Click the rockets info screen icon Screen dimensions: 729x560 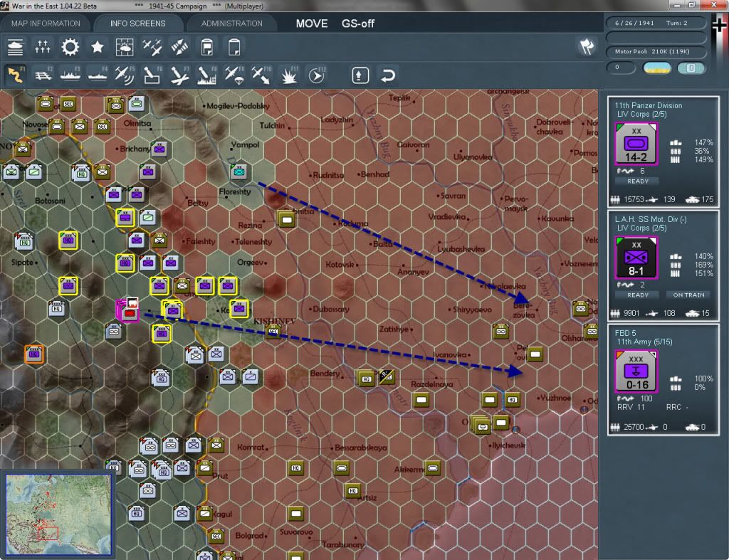pos(179,48)
